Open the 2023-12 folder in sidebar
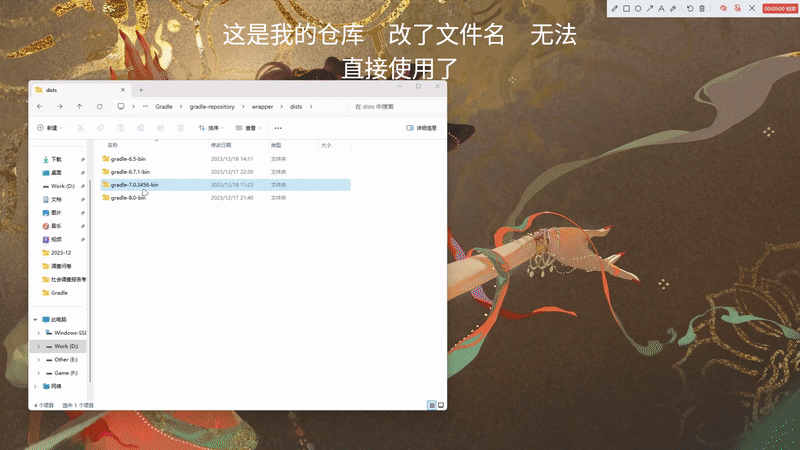Image resolution: width=800 pixels, height=450 pixels. (x=61, y=253)
